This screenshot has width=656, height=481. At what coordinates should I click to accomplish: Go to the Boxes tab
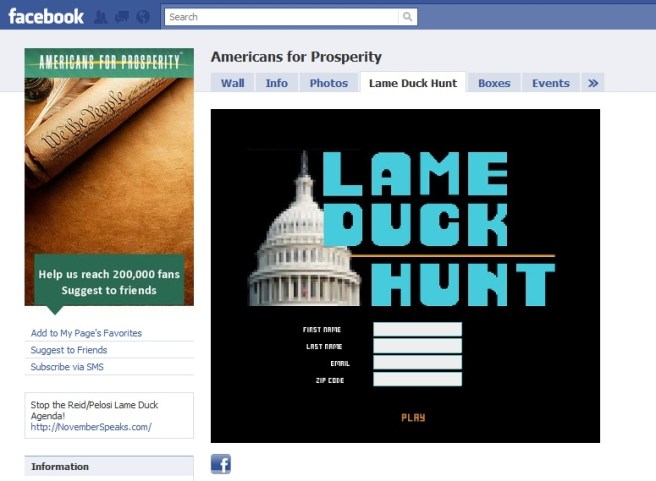[x=494, y=83]
